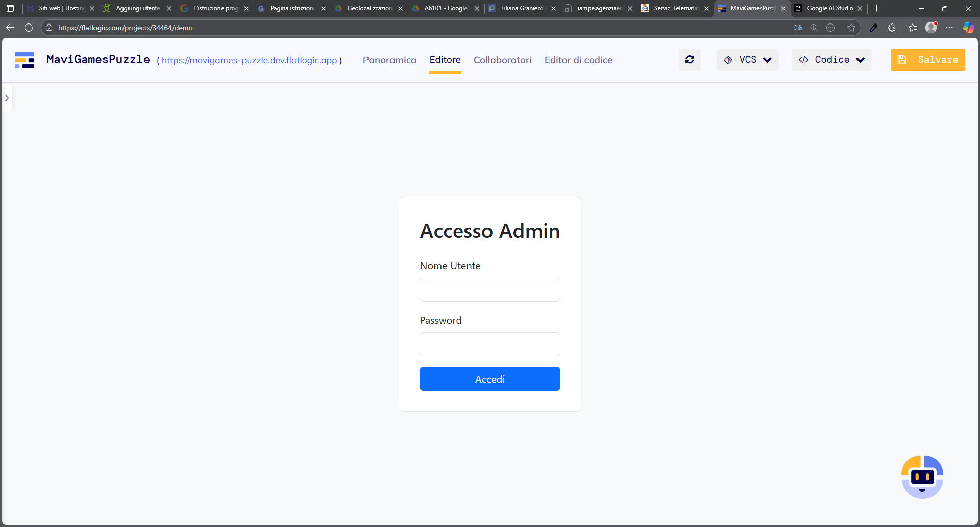Click the blue Accedi button
This screenshot has width=980, height=527.
click(x=489, y=379)
